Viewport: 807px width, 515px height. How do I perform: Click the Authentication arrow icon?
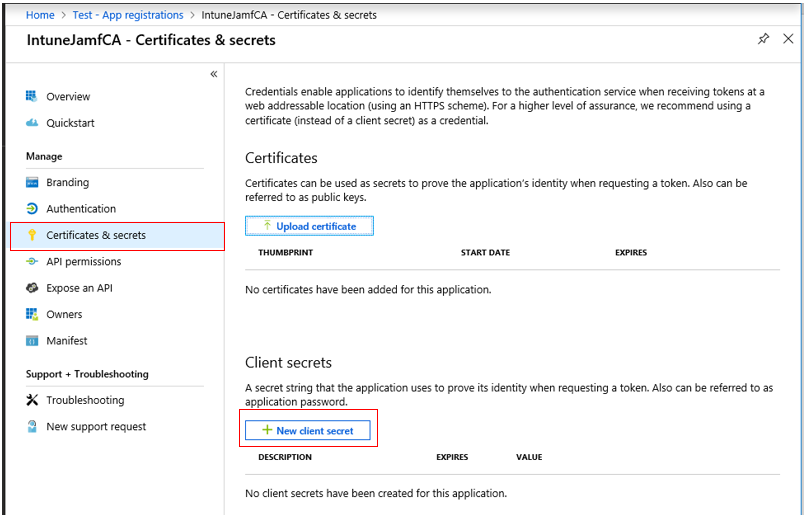[32, 209]
